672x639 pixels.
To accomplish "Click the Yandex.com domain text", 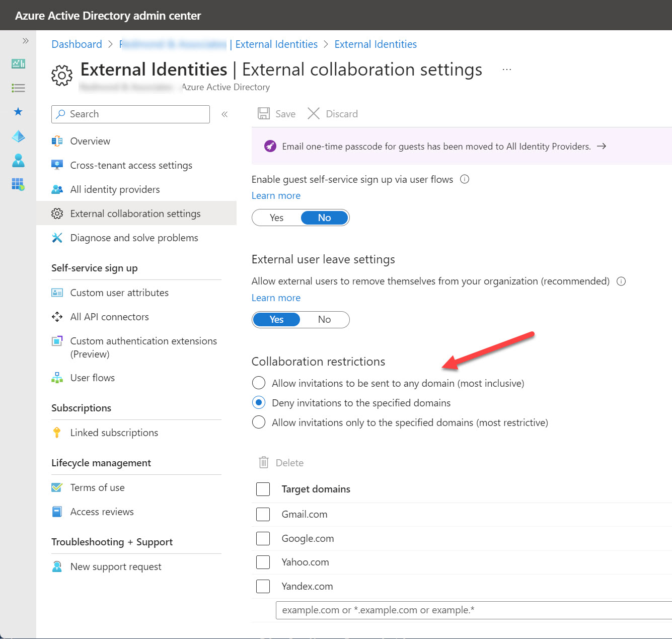I will point(307,586).
